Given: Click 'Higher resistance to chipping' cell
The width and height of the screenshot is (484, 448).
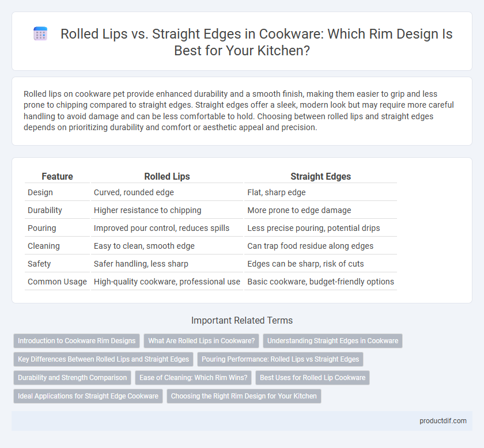Looking at the screenshot, I should [x=167, y=210].
